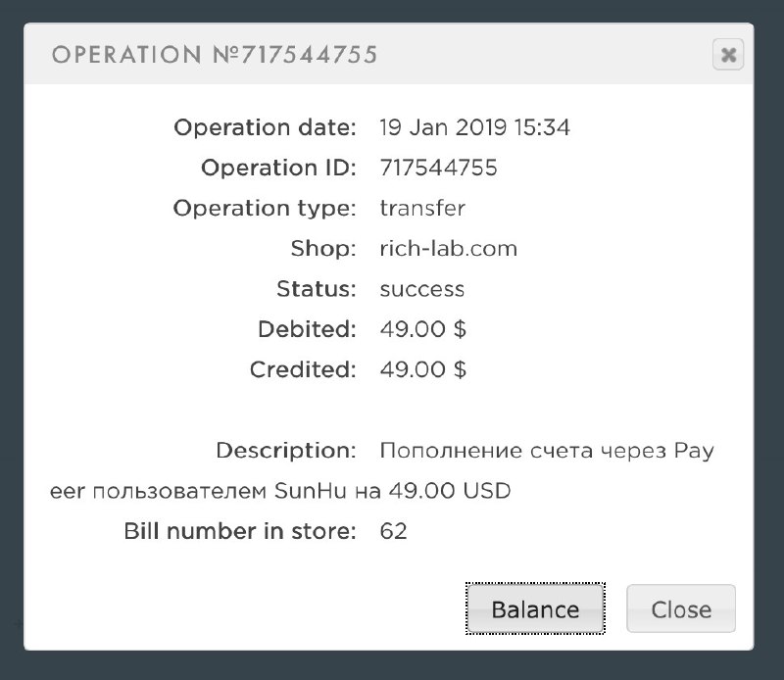Click the Operation ID label
The width and height of the screenshot is (784, 680).
pos(278,168)
